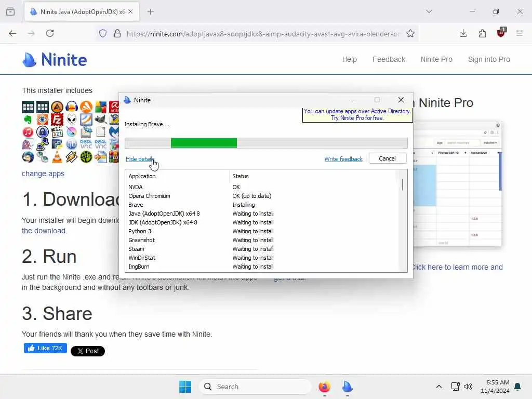
Task: Click the taskbar Search box
Action: click(x=255, y=387)
